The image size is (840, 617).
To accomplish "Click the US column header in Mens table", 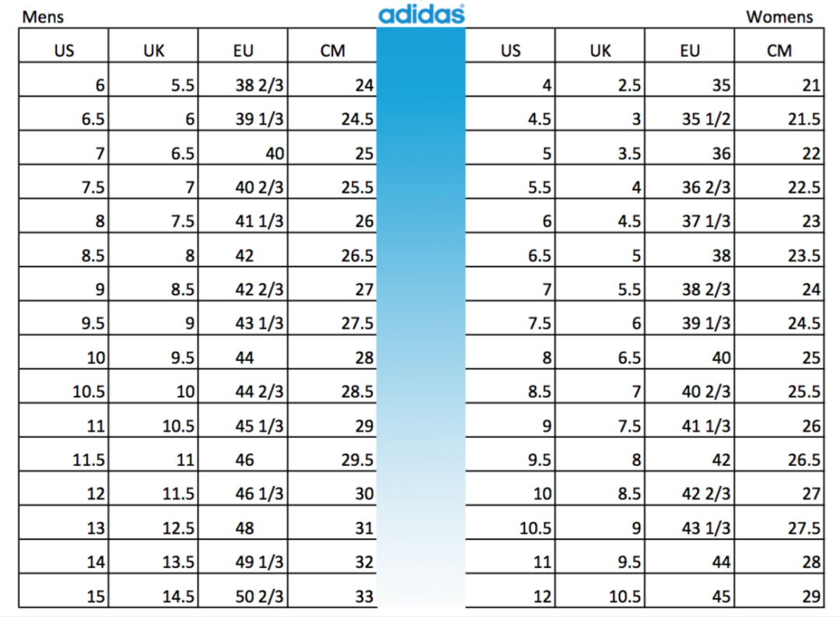I will 64,51.
